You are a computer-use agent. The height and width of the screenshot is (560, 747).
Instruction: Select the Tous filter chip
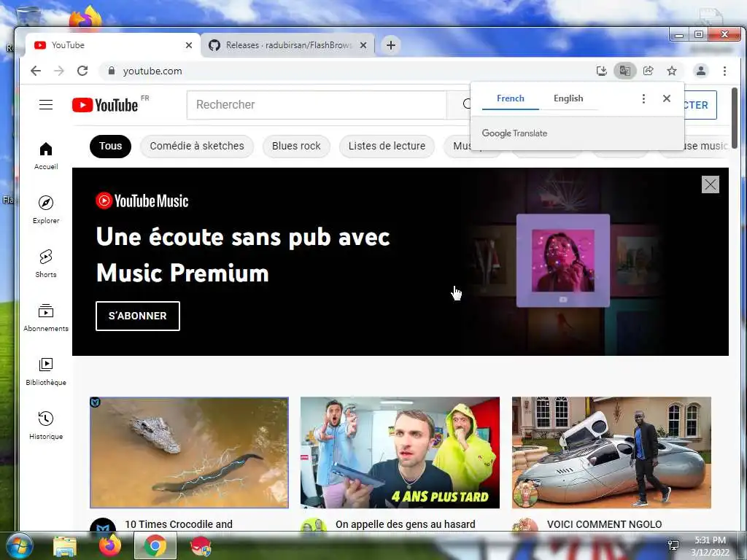click(111, 146)
